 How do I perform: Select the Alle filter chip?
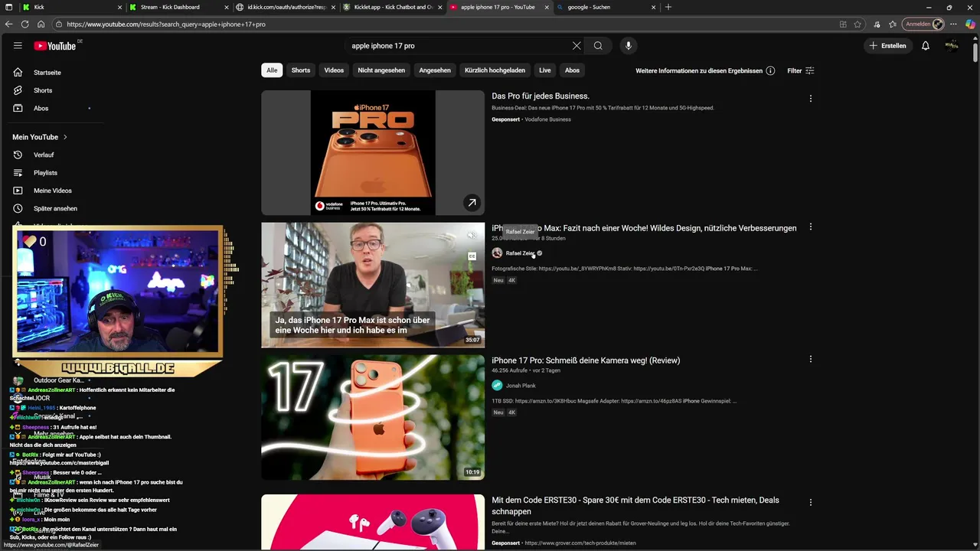tap(272, 70)
